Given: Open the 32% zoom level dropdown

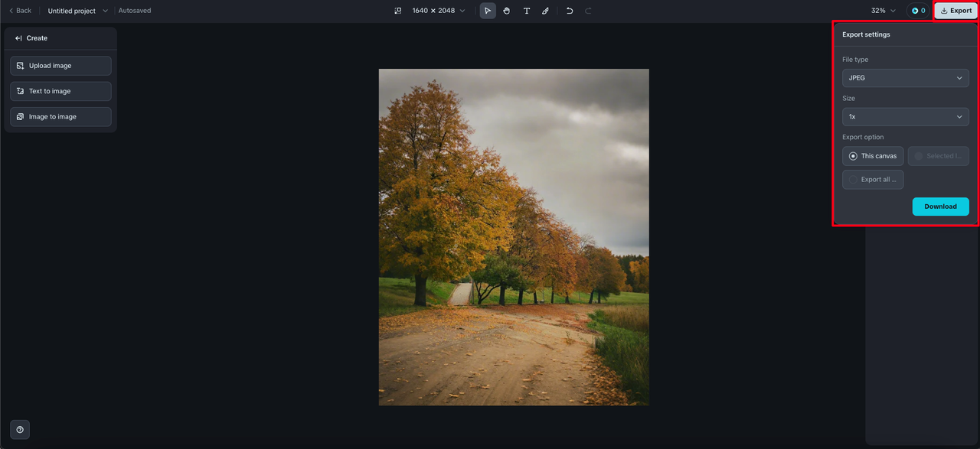Looking at the screenshot, I should 883,11.
